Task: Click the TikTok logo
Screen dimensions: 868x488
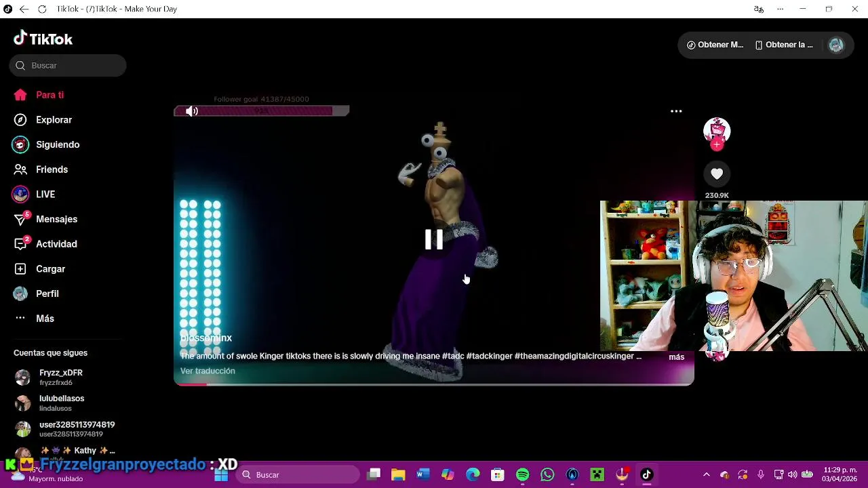Action: [x=43, y=39]
